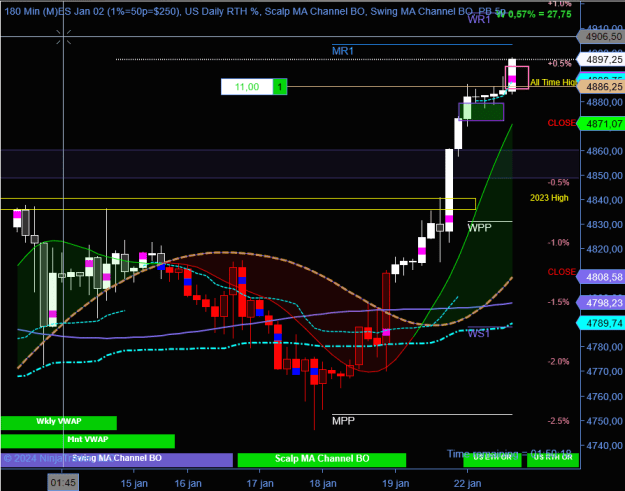Click the -2.5% percent level label
Image resolution: width=625 pixels, height=491 pixels.
tap(558, 421)
